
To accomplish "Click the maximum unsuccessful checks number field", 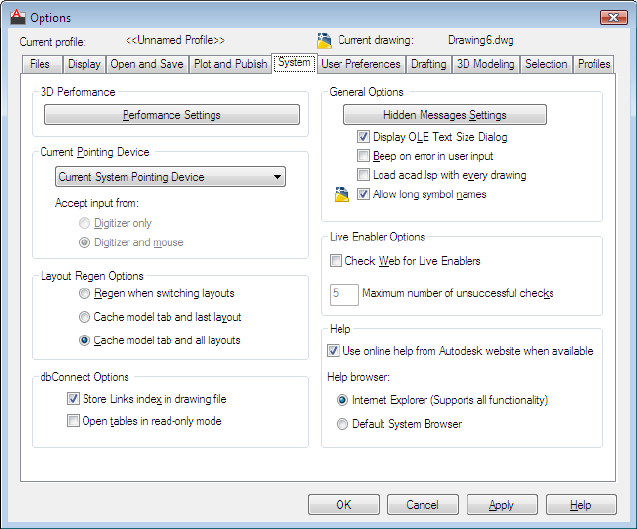I will click(344, 294).
